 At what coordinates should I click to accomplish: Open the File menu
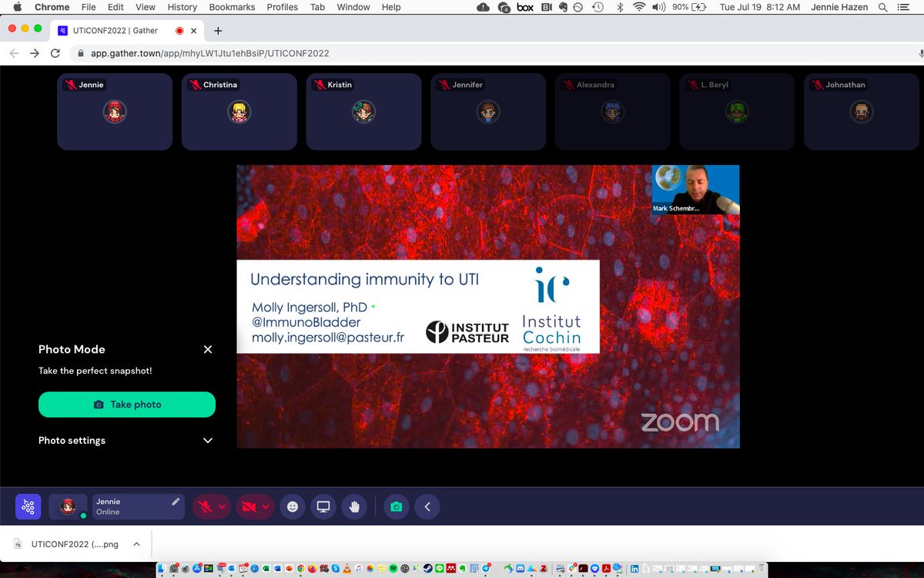coord(89,7)
